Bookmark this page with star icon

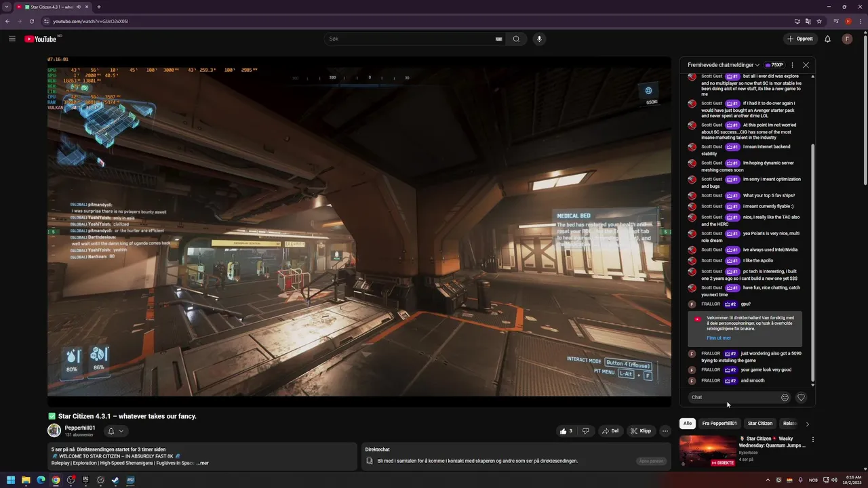click(819, 21)
